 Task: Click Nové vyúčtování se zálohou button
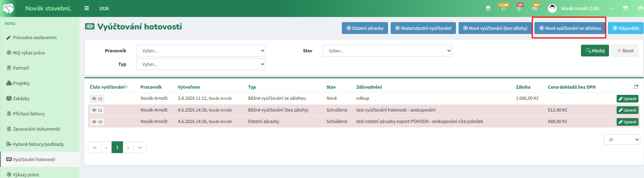click(x=570, y=28)
